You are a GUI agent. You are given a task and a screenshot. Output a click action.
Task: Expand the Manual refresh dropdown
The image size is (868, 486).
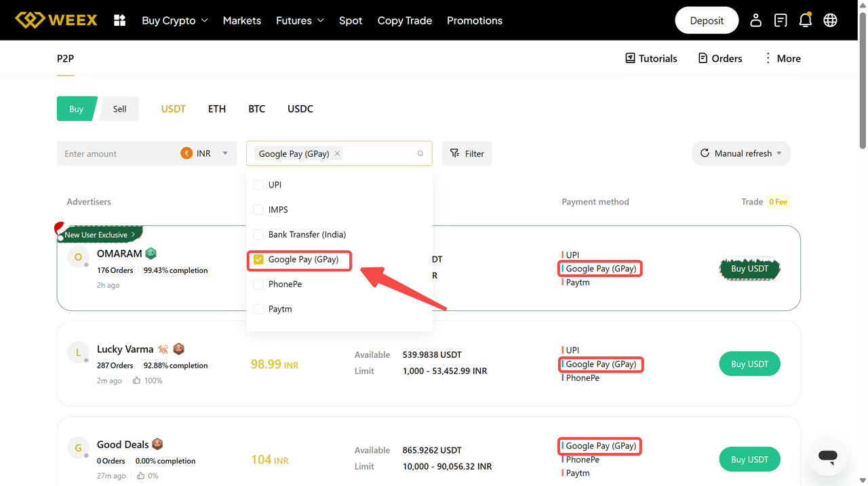[741, 153]
